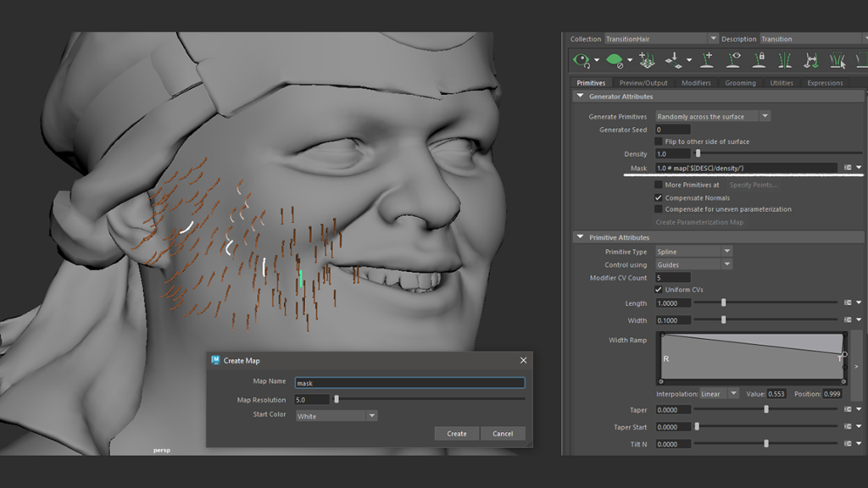Expand Width Ramp with the side arrow
This screenshot has width=868, height=488.
(856, 366)
